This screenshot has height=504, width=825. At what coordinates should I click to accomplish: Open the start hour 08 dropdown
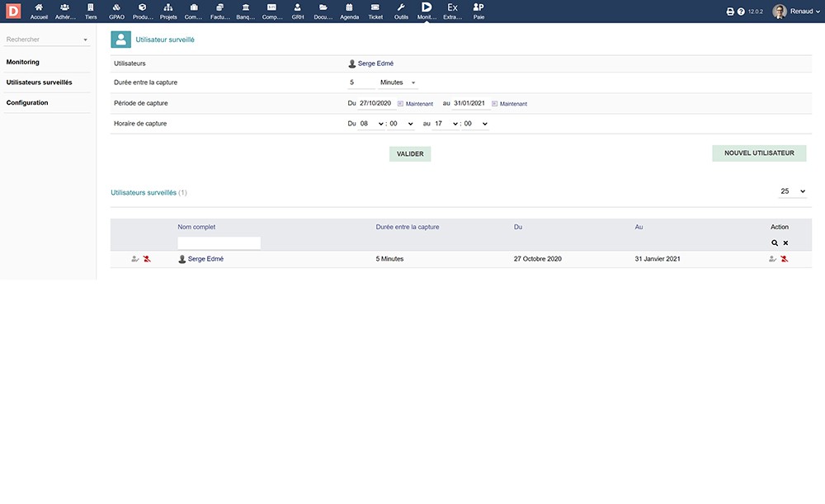[x=371, y=124]
